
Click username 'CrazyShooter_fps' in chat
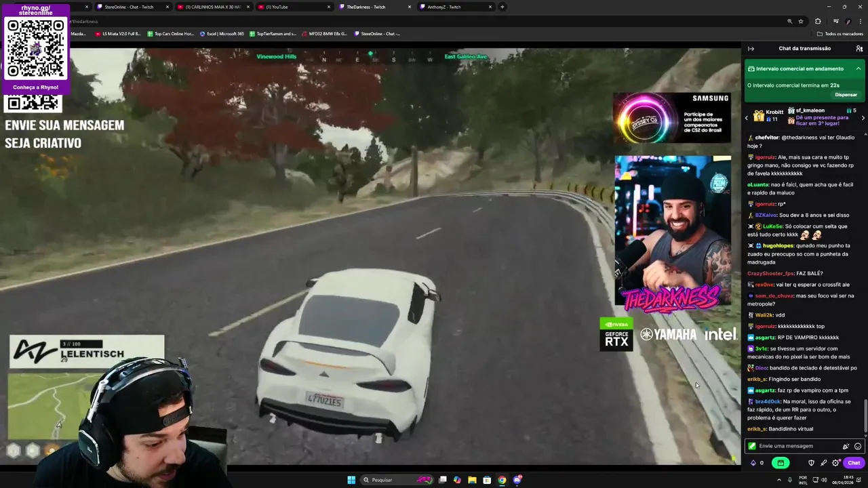click(770, 273)
